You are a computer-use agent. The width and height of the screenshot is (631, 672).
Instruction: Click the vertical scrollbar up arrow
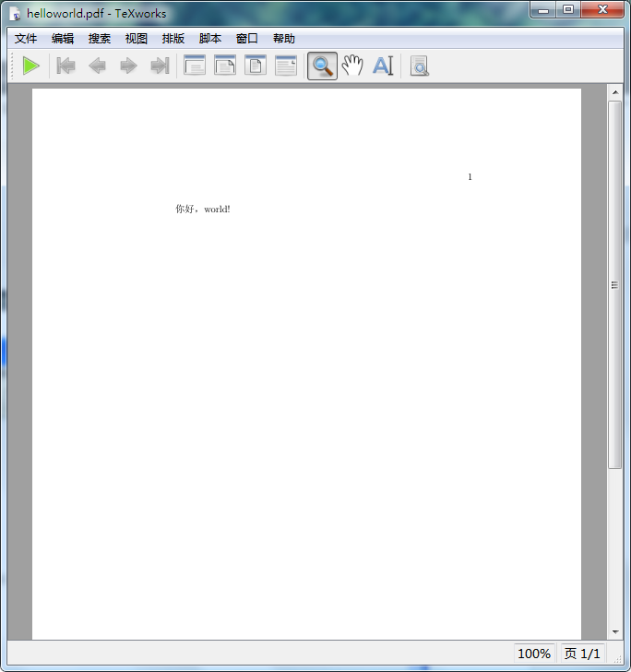click(615, 92)
